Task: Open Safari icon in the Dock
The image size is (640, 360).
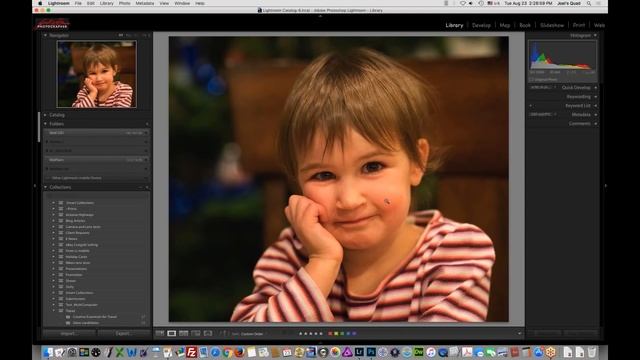Action: pyautogui.click(x=215, y=352)
